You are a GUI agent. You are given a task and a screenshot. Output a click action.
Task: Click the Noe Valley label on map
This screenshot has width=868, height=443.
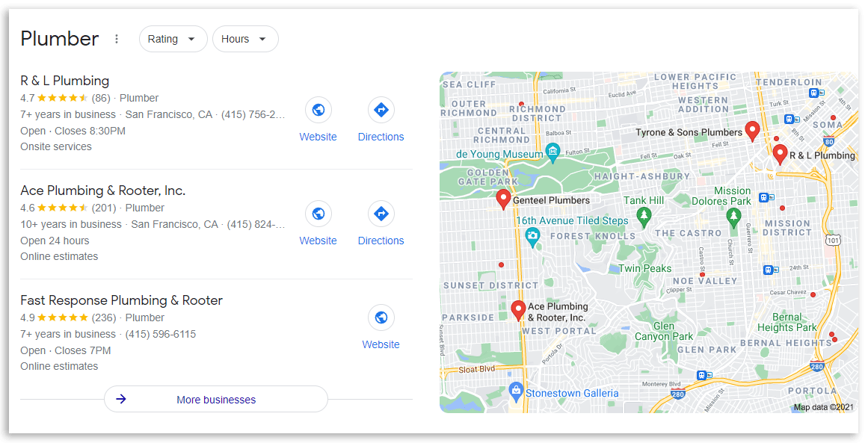705,281
